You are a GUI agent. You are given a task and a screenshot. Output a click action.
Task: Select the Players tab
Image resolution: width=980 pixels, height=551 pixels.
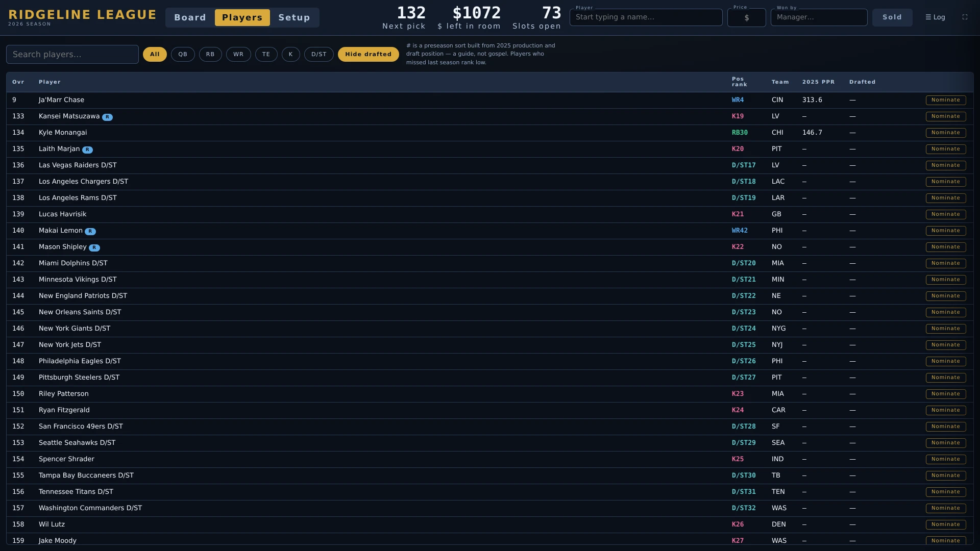tap(242, 17)
